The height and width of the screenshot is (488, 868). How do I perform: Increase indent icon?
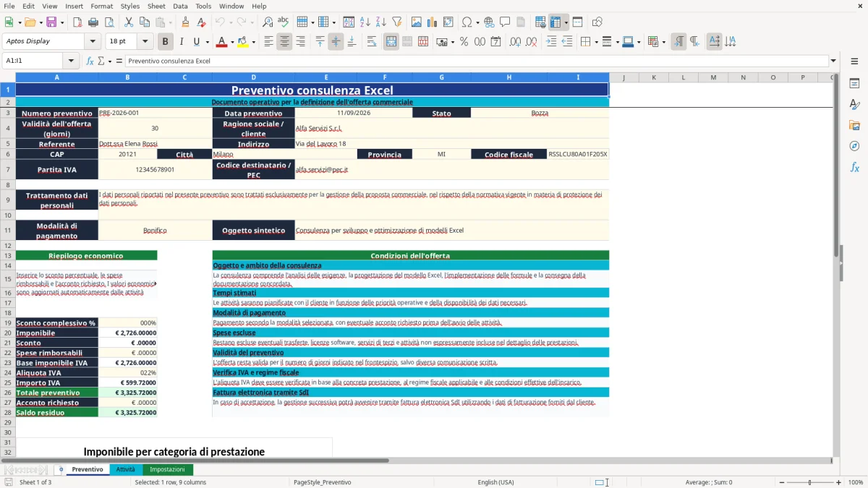[551, 42]
